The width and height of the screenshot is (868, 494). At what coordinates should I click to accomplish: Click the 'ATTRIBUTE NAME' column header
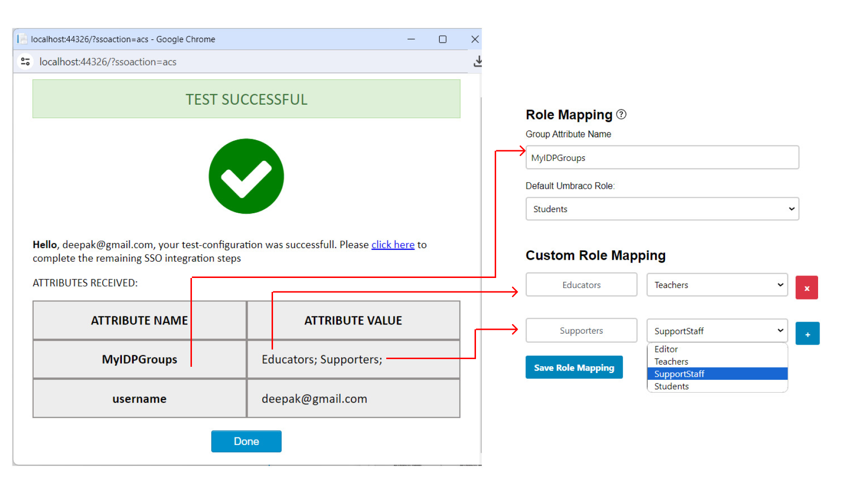point(140,321)
